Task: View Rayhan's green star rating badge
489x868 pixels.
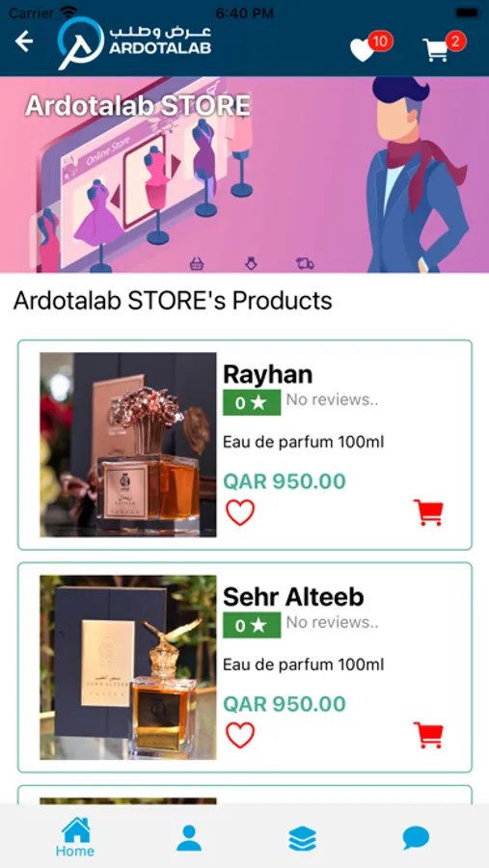Action: coord(252,402)
